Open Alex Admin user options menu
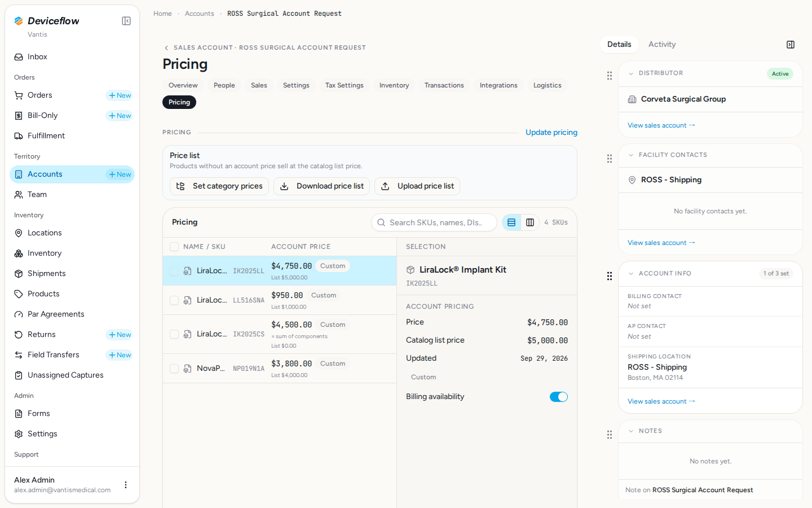The width and height of the screenshot is (812, 508). [126, 485]
